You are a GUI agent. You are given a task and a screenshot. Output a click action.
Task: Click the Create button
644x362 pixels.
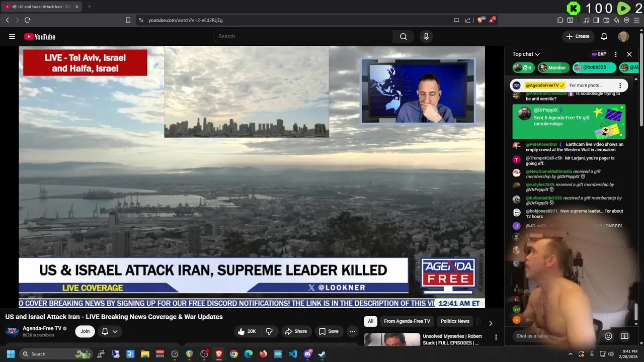click(x=577, y=36)
